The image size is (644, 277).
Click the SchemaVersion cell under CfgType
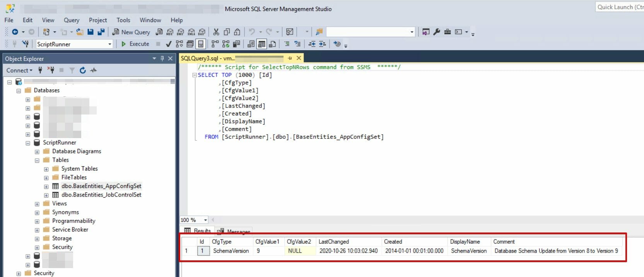click(231, 251)
